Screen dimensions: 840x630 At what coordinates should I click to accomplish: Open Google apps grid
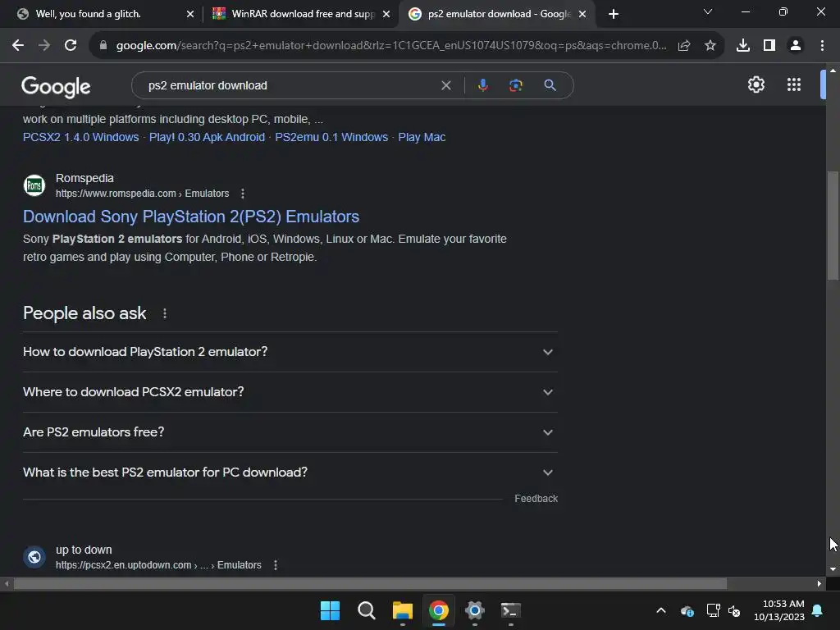[794, 84]
